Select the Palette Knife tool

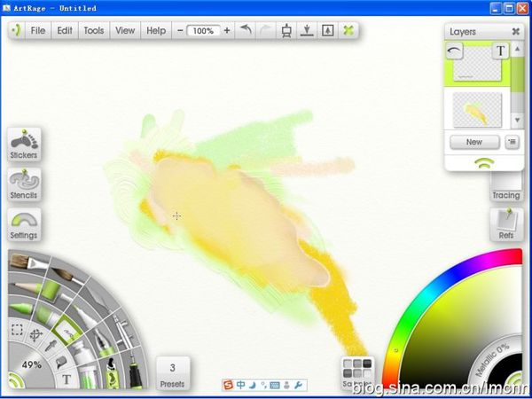(99, 298)
